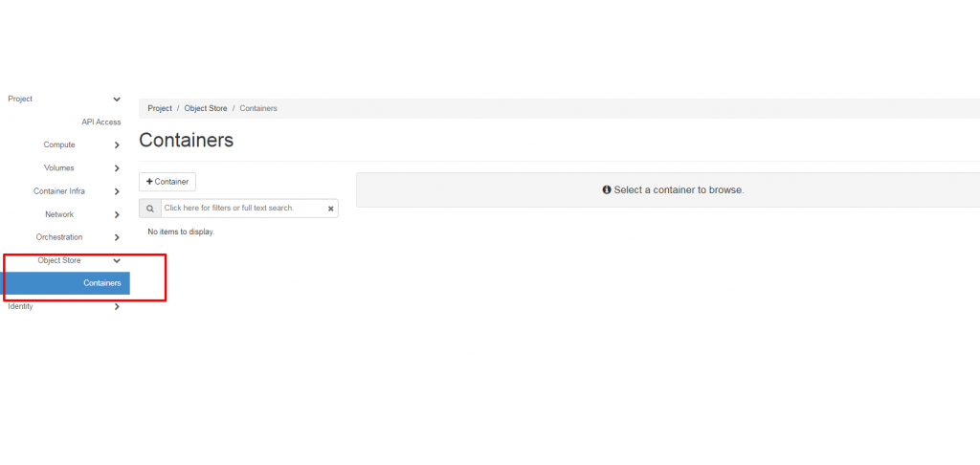Expand the Identity section chevron
This screenshot has width=980, height=465.
point(117,307)
